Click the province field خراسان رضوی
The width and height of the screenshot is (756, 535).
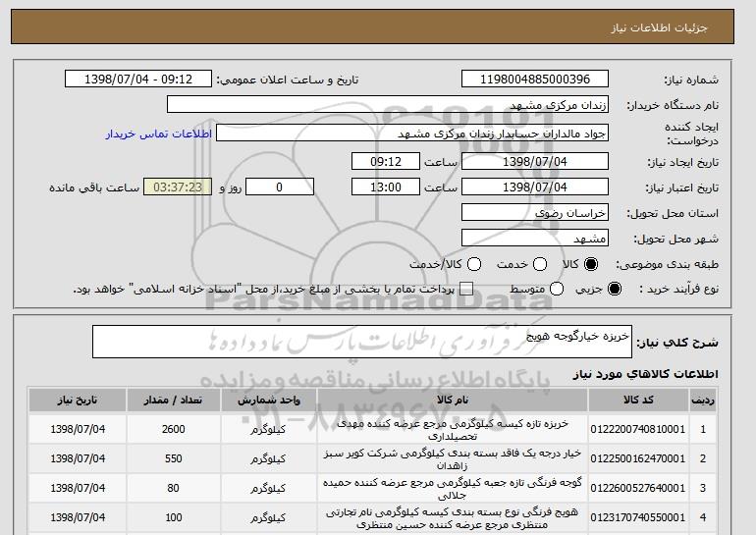(535, 213)
